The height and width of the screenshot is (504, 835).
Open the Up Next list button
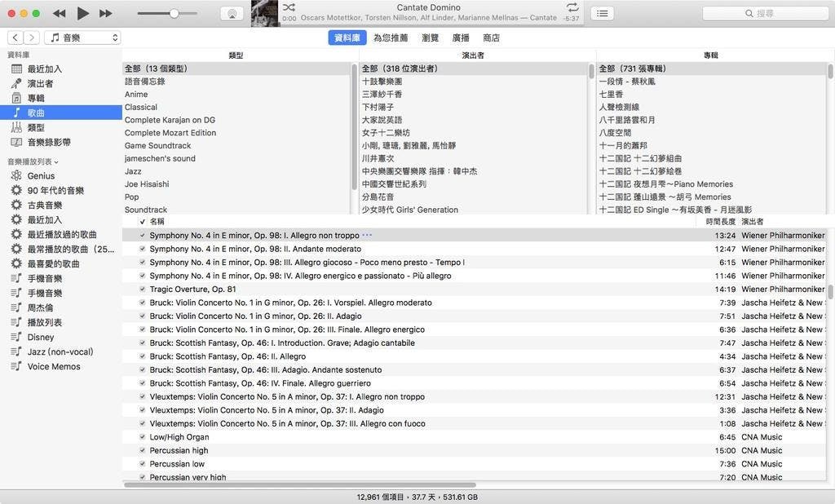pyautogui.click(x=602, y=14)
